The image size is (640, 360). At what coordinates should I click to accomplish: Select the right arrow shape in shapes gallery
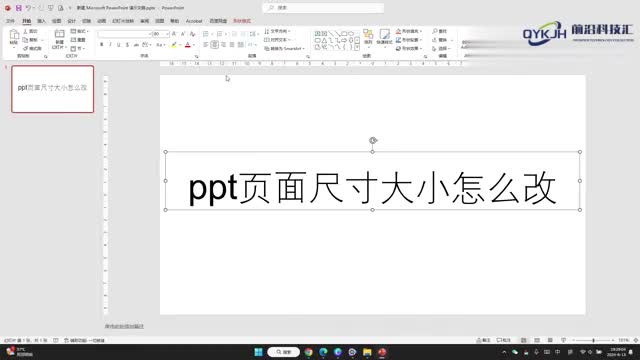tap(344, 40)
